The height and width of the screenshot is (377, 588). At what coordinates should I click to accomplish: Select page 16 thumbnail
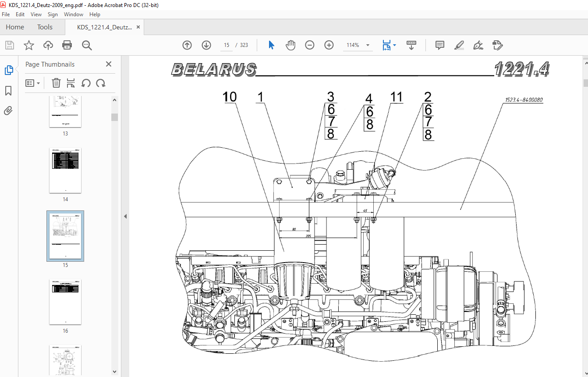click(x=65, y=302)
